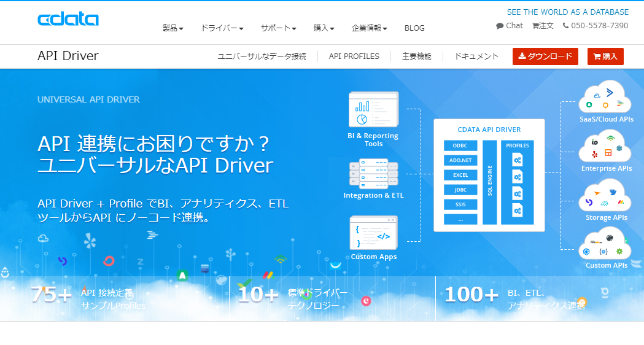Click the 10+ 標準ドライバー statistic
Image resolution: width=644 pixels, height=345 pixels.
click(293, 298)
